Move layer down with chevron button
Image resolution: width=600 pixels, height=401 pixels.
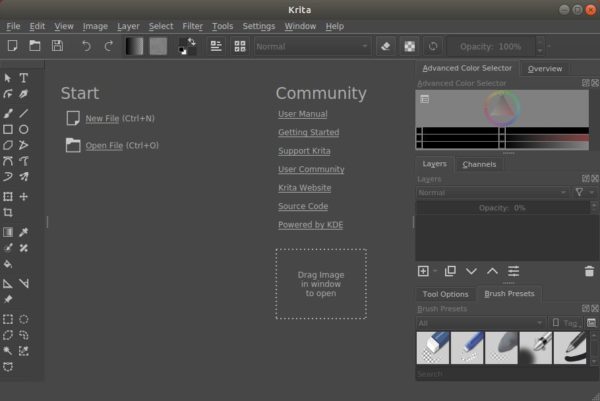tap(471, 271)
